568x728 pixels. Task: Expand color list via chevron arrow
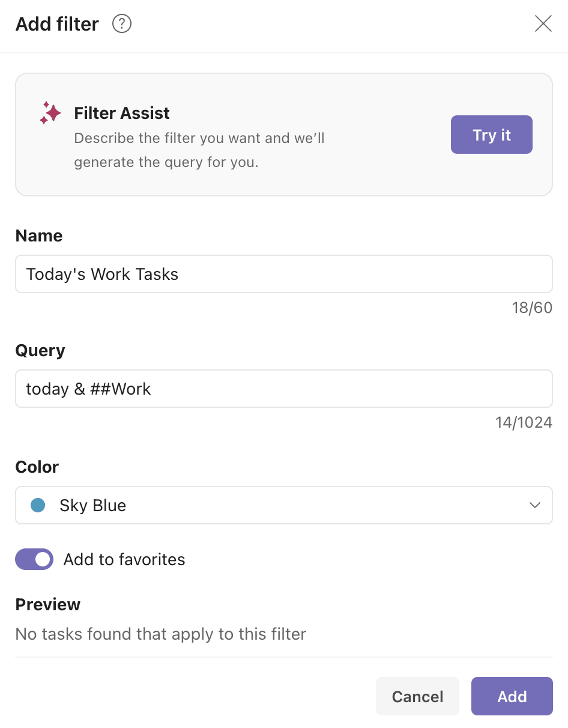(535, 506)
